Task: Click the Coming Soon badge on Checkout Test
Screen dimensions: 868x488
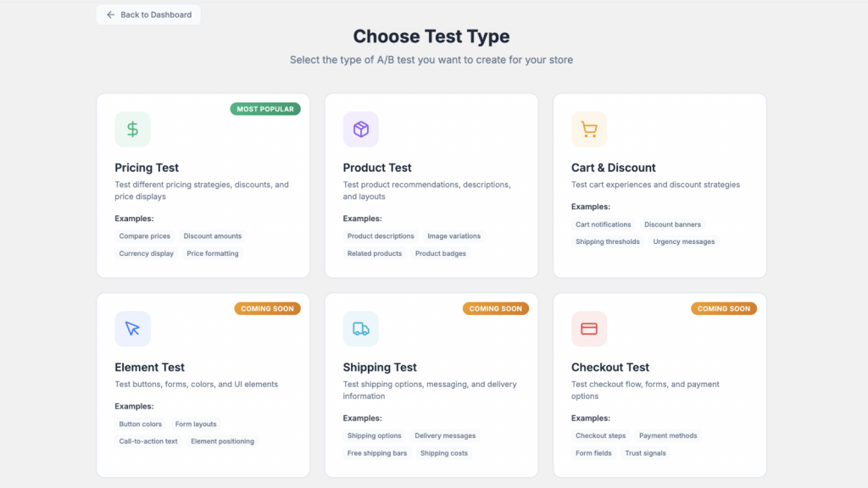Action: (724, 308)
